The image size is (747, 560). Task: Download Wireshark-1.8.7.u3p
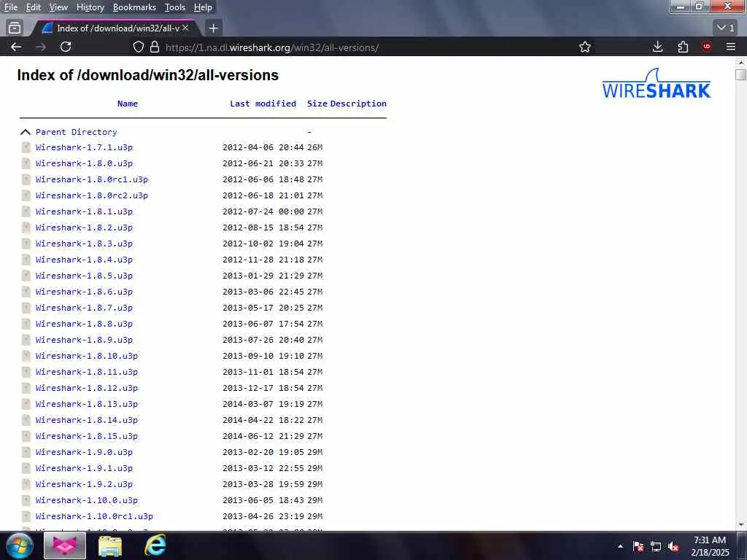(85, 308)
